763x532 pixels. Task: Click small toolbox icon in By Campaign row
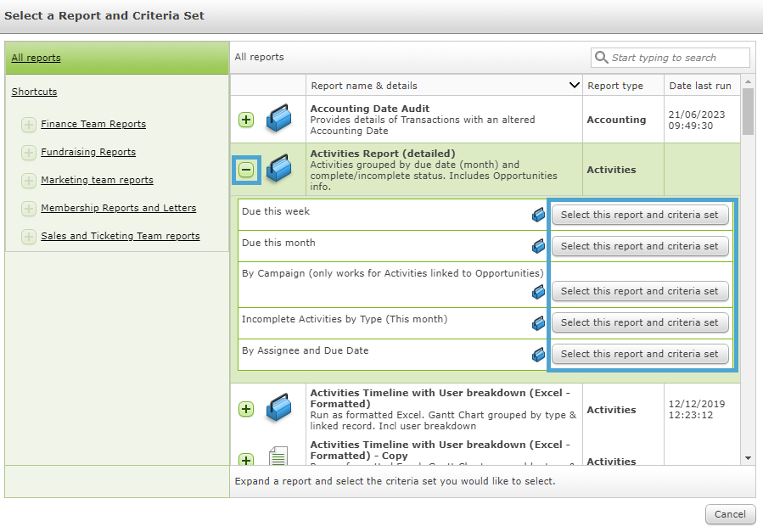(x=538, y=291)
